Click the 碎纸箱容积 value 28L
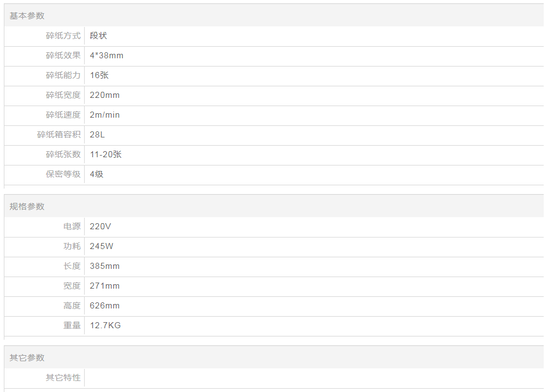Screen dimensions: 547x392 pos(97,135)
